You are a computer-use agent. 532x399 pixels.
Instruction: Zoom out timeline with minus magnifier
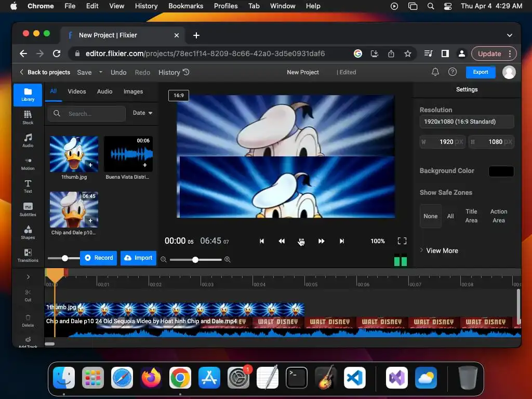tap(163, 260)
